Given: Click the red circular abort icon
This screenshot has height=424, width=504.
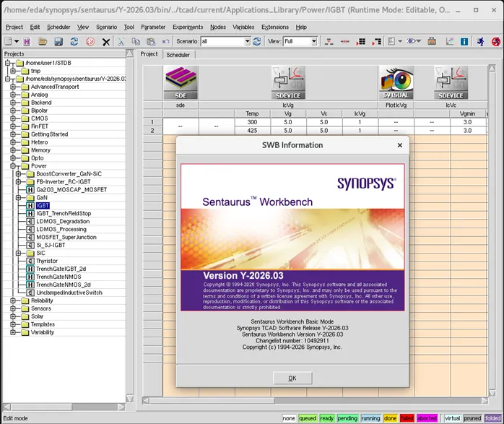Looking at the screenshot, I should click(90, 41).
